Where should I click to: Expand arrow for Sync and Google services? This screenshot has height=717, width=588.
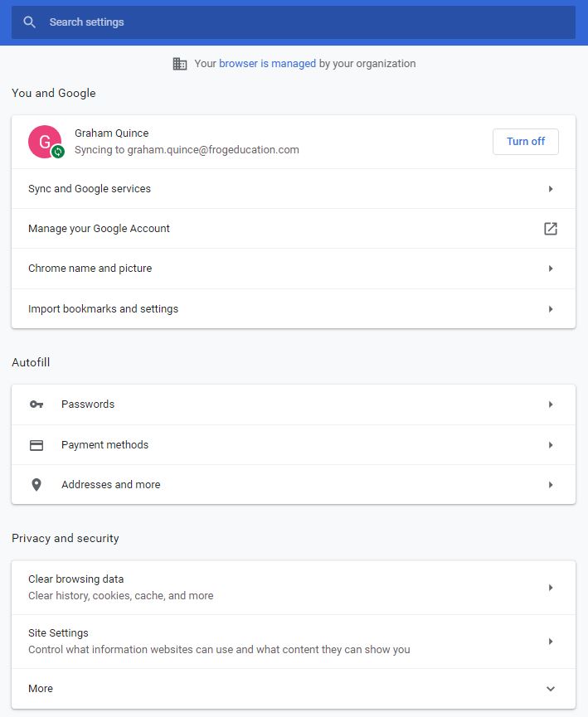click(x=551, y=189)
